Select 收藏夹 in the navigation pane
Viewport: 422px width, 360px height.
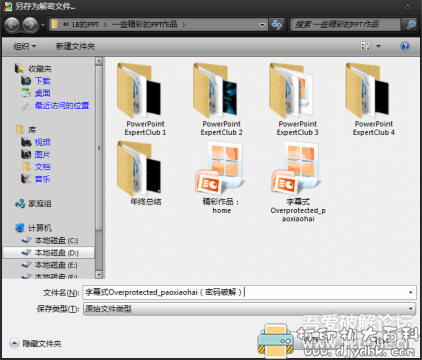click(40, 69)
